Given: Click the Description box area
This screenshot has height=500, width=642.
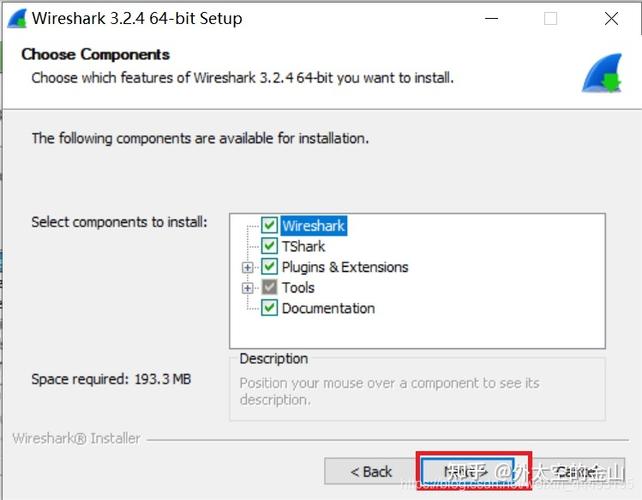Looking at the screenshot, I should click(x=417, y=389).
